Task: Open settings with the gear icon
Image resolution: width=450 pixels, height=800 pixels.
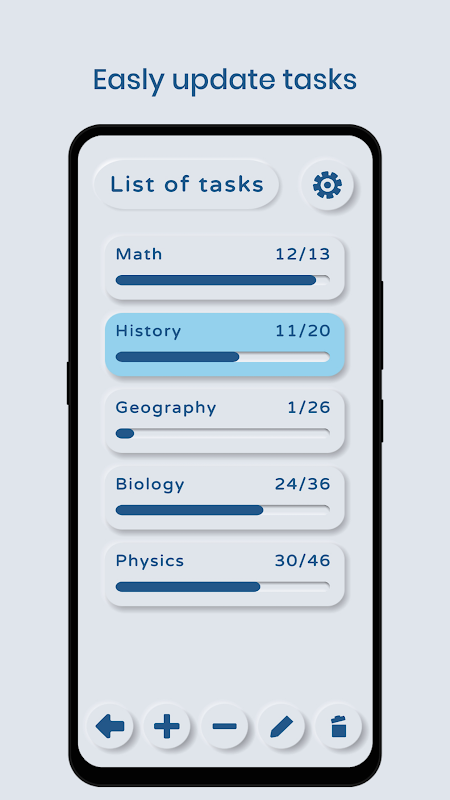Action: pos(327,185)
